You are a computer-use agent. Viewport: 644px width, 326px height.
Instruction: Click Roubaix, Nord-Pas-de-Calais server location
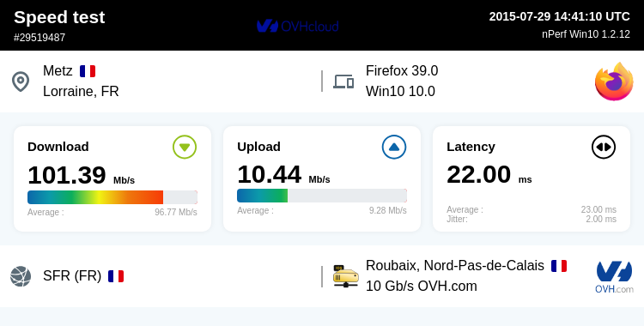click(455, 266)
